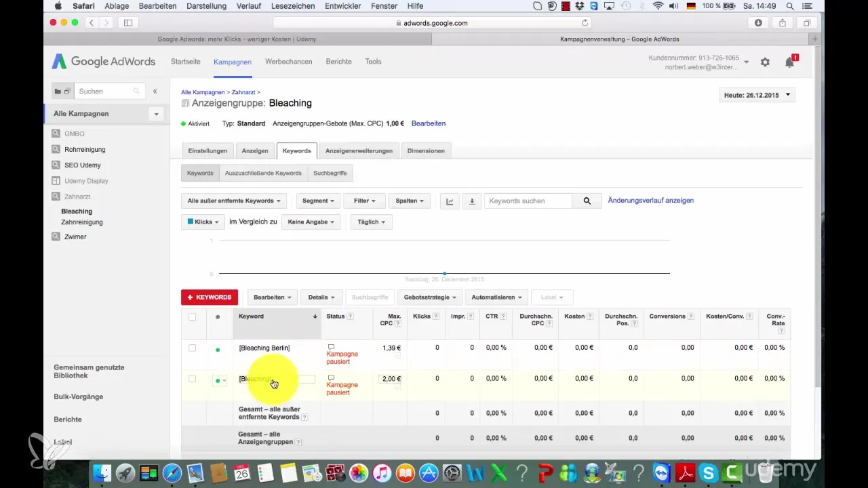Viewport: 868px width, 488px height.
Task: Expand the Alle Kampagnen dropdown arrow
Action: pos(157,114)
